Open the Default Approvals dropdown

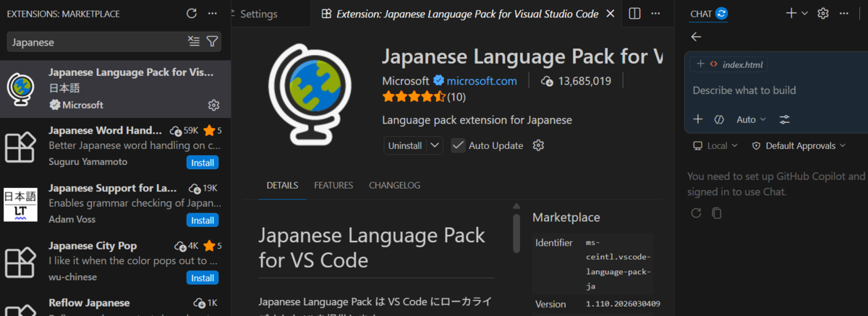(799, 145)
